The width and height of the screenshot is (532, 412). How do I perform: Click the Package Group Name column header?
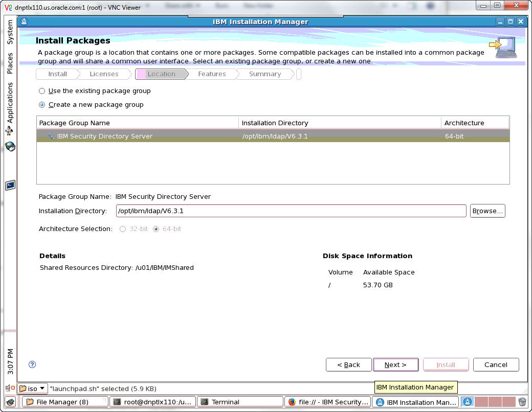(138, 123)
